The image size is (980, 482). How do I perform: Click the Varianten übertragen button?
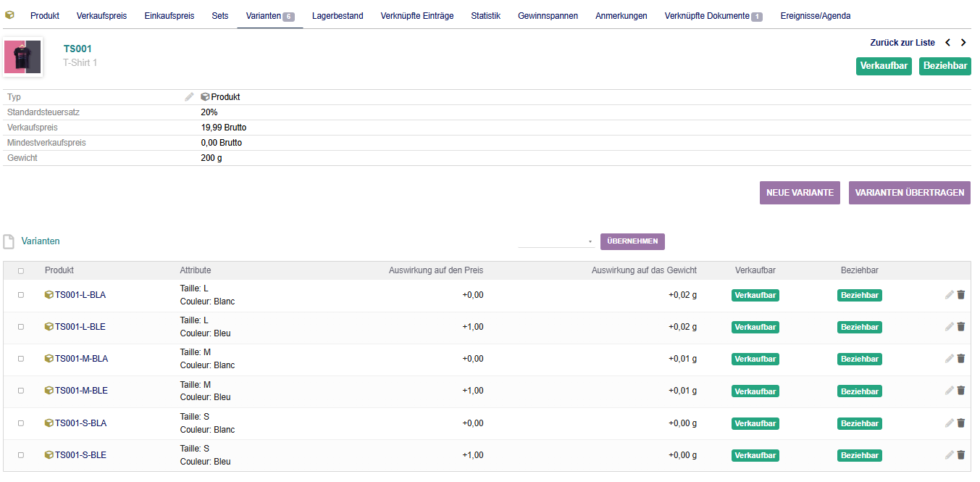coord(909,193)
